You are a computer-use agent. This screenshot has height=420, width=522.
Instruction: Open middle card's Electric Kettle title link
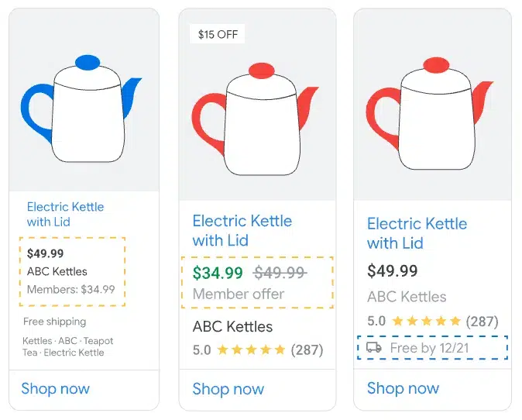242,230
